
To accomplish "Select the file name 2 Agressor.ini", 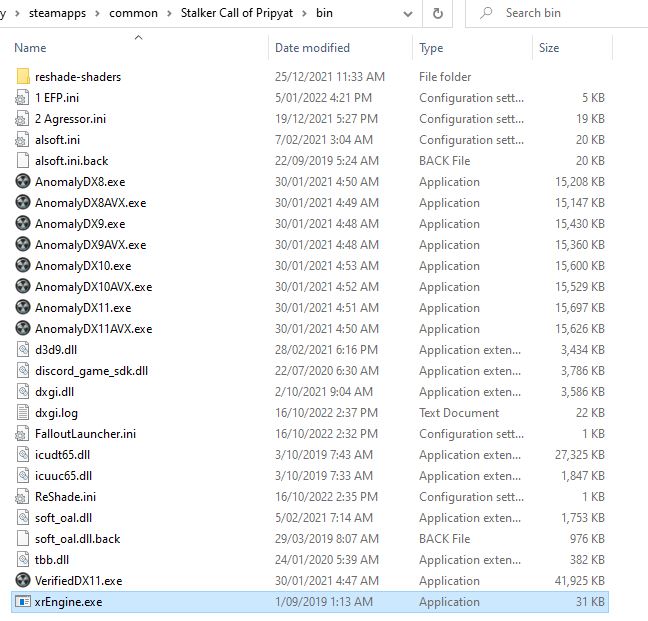I will pyautogui.click(x=71, y=119).
